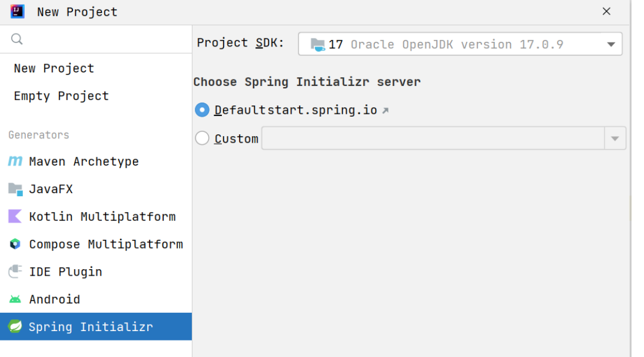Open the start.spring.io link
Screen dimensions: 644x357
(x=323, y=110)
